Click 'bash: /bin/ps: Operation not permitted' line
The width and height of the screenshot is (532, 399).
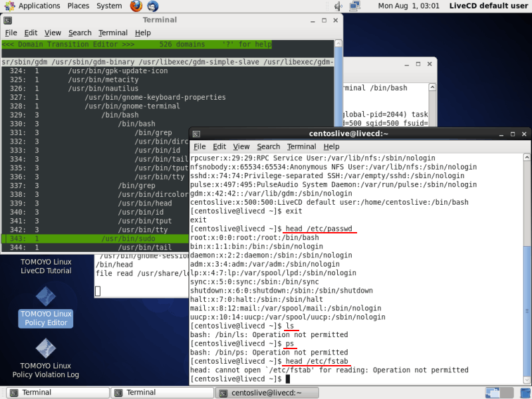(x=269, y=352)
